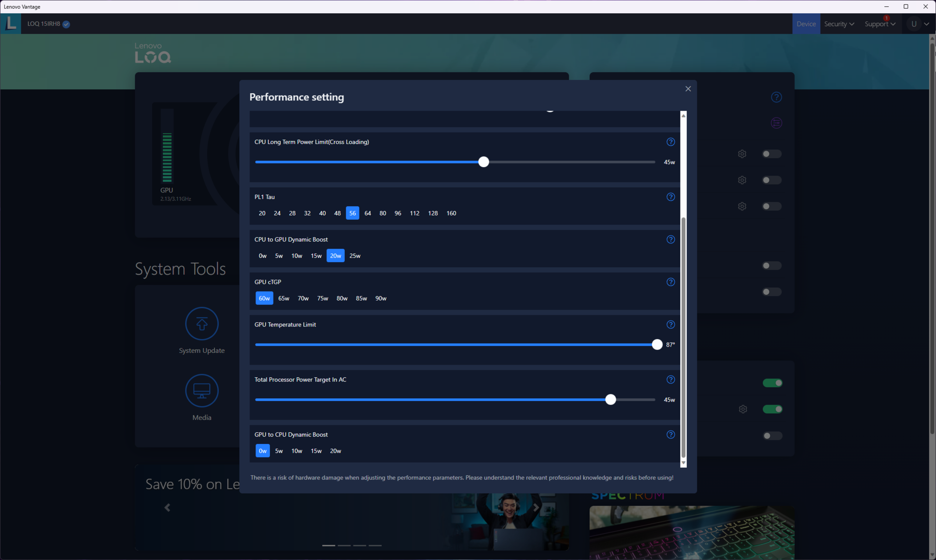Set GPU to CPU Dynamic Boost to 10w
936x560 pixels.
click(x=296, y=451)
